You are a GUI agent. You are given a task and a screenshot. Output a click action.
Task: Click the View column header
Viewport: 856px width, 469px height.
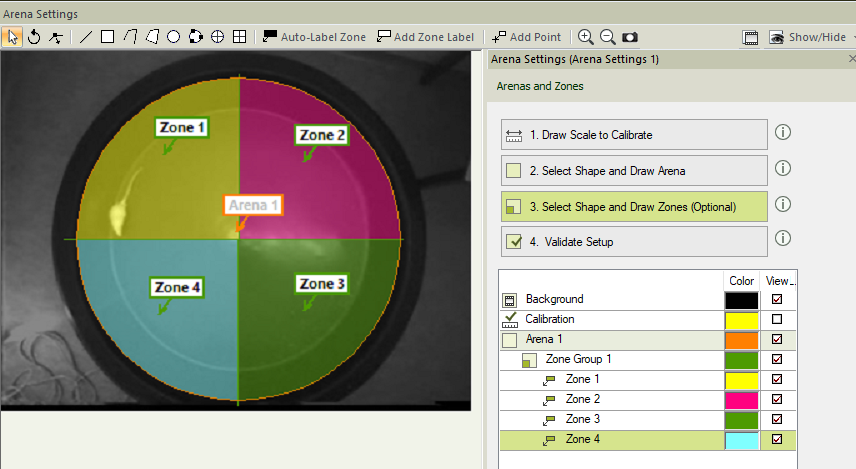(779, 281)
